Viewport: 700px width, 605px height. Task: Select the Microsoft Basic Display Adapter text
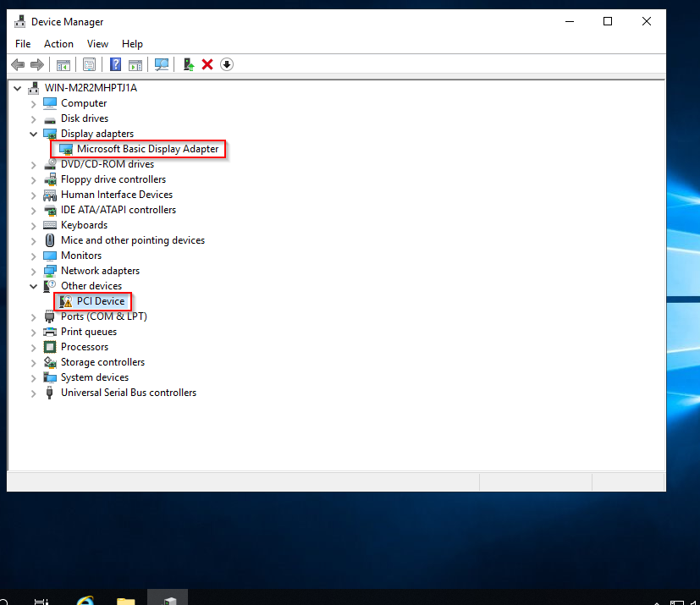tap(148, 149)
